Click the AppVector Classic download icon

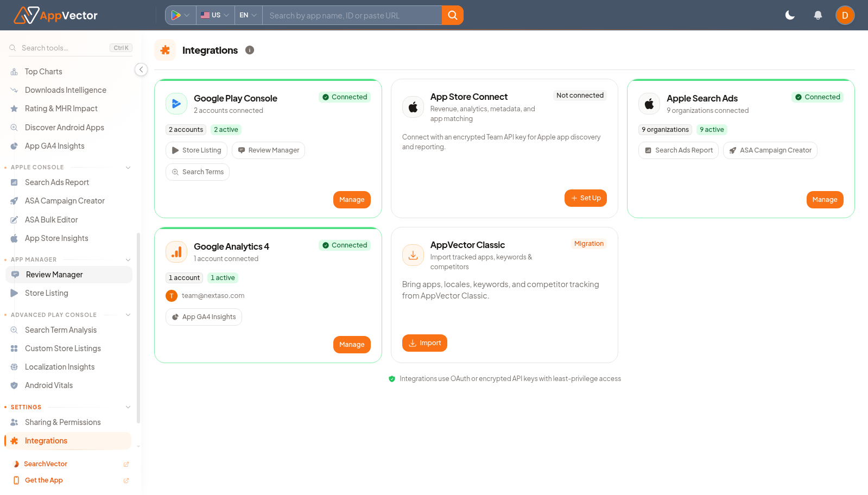[x=413, y=255]
